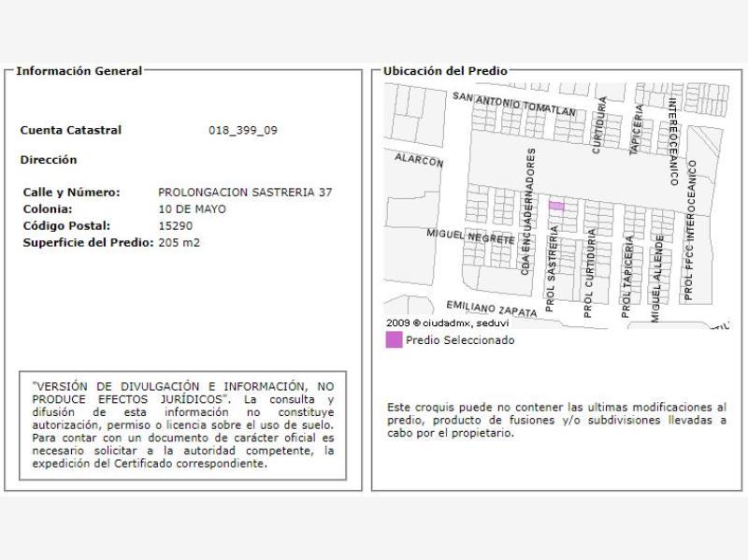The height and width of the screenshot is (560, 748).
Task: Click the 'Calle y Número:' label
Action: coord(72,193)
